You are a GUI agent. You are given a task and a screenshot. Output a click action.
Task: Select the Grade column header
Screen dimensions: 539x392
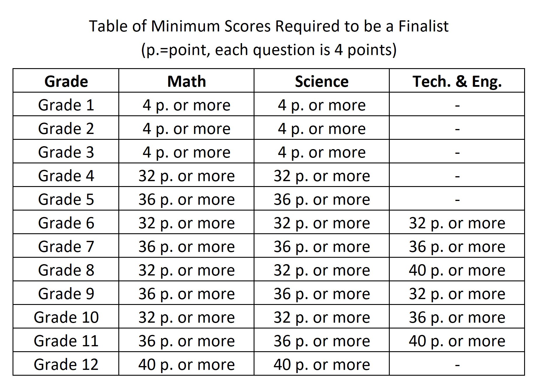coord(66,81)
